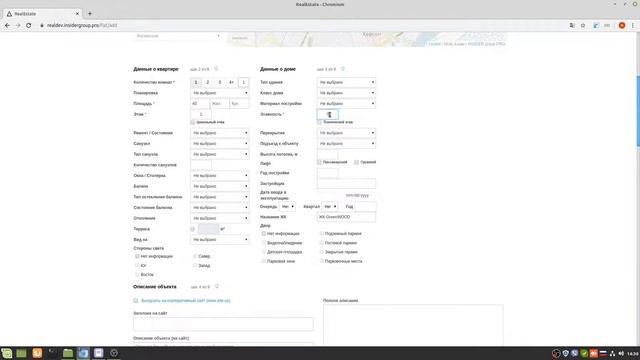Click the export to corporate site link text
Viewport: 640px width, 360px height.
pyautogui.click(x=186, y=300)
